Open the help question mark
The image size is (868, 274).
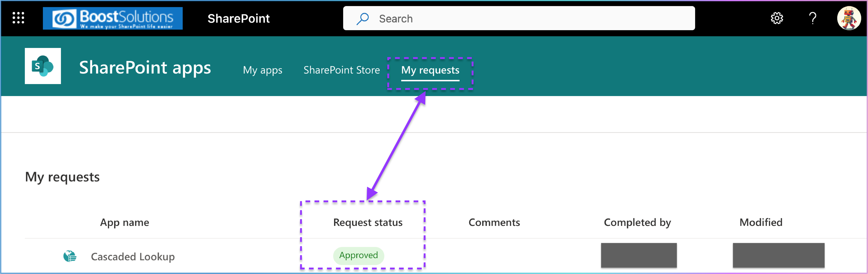pyautogui.click(x=812, y=18)
